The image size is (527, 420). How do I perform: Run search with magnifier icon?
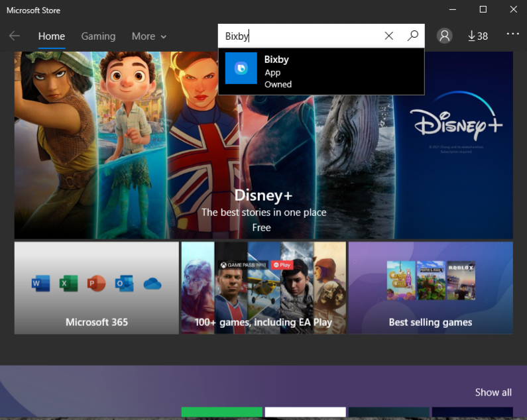[413, 36]
